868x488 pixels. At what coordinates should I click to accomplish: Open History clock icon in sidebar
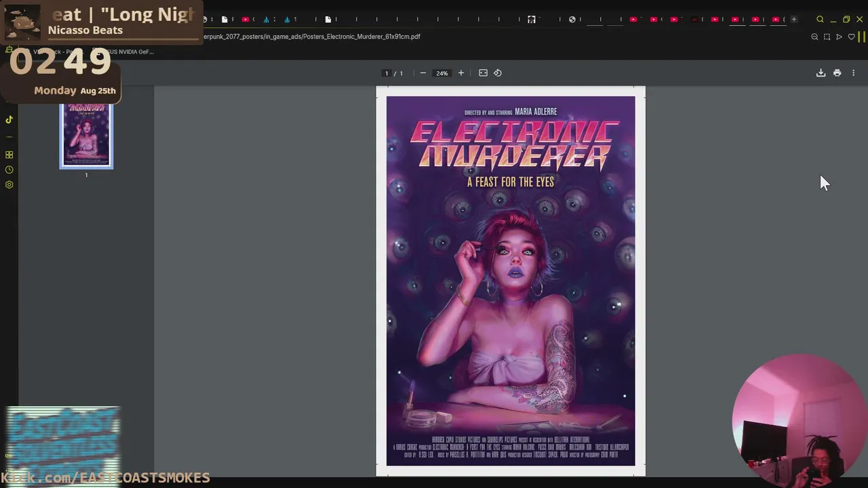pyautogui.click(x=9, y=169)
